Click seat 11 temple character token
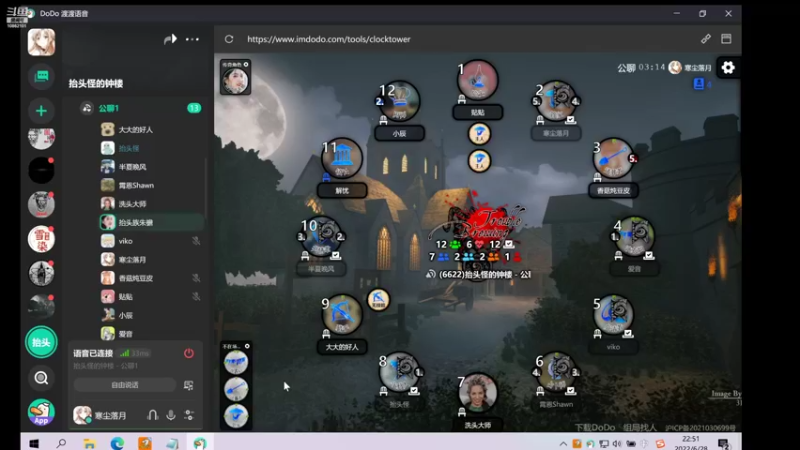Image resolution: width=800 pixels, height=450 pixels. (342, 158)
